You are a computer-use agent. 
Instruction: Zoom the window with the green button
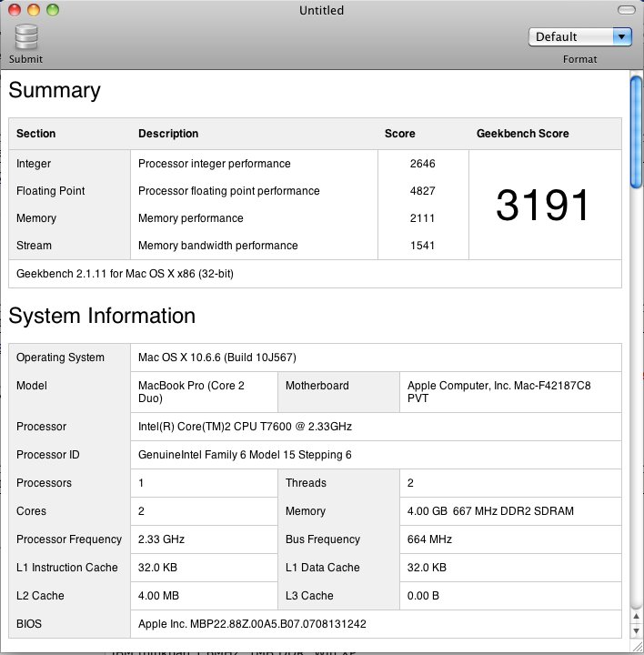point(53,10)
